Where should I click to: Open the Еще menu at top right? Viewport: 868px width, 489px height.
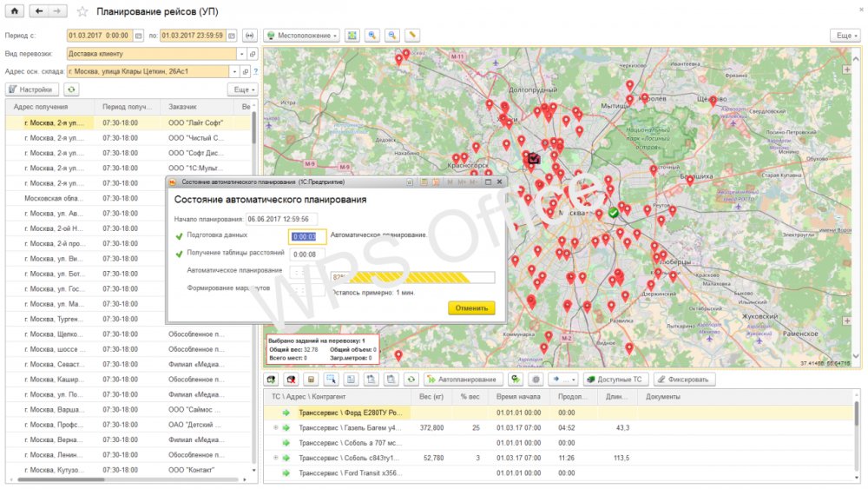[x=845, y=36]
